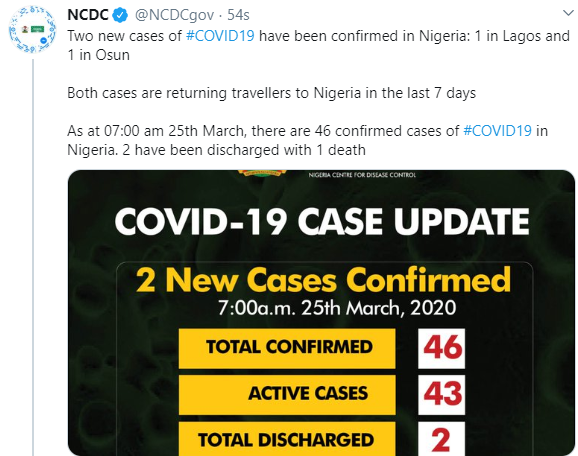Click the red 43 count box
This screenshot has width=578, height=456.
pyautogui.click(x=441, y=394)
